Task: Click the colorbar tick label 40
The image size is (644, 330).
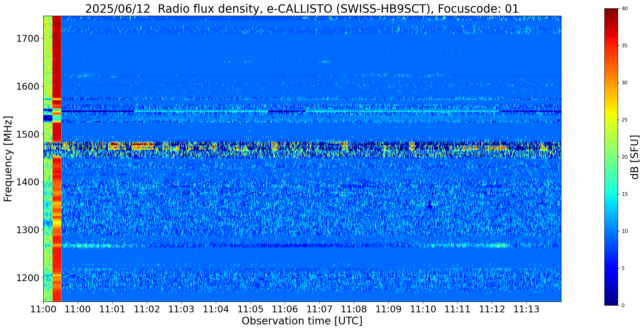Action: tap(625, 9)
